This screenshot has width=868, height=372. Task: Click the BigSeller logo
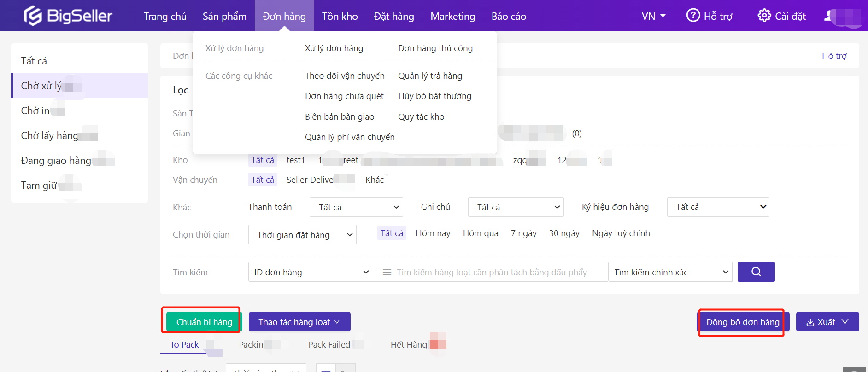point(68,16)
